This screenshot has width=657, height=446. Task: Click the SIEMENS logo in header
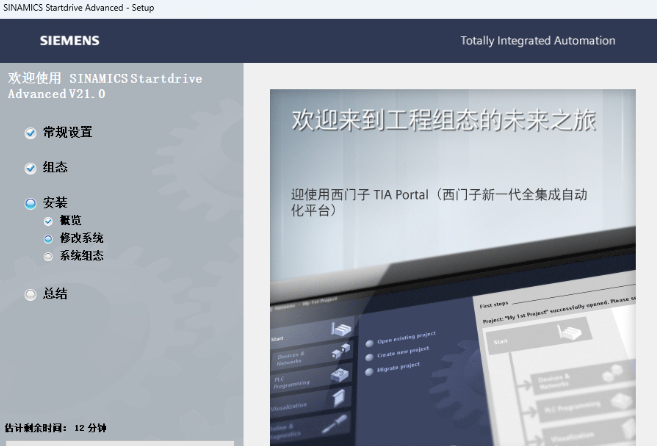[x=69, y=41]
